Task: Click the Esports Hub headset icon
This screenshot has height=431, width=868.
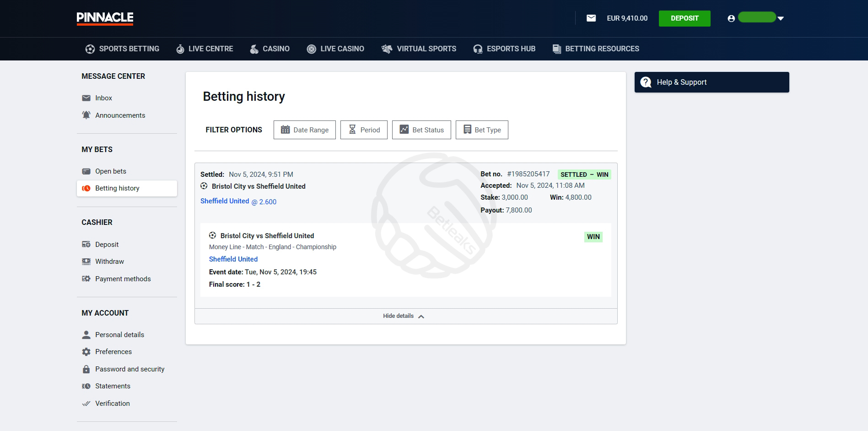Action: pyautogui.click(x=478, y=49)
